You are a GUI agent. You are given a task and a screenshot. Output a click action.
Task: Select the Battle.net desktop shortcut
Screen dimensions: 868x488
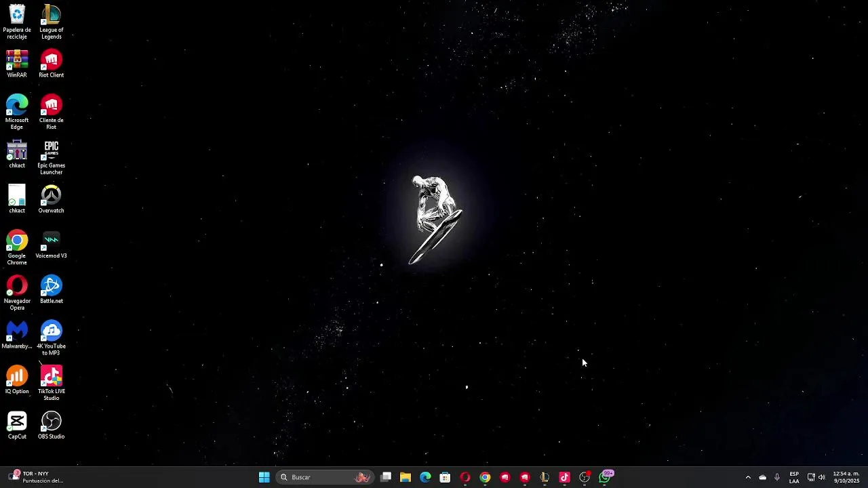(x=52, y=290)
